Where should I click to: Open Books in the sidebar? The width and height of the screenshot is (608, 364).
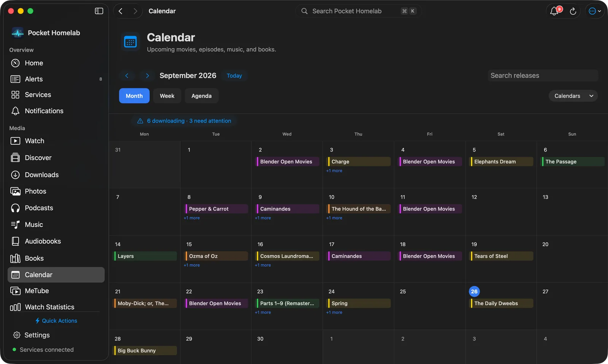point(56,258)
